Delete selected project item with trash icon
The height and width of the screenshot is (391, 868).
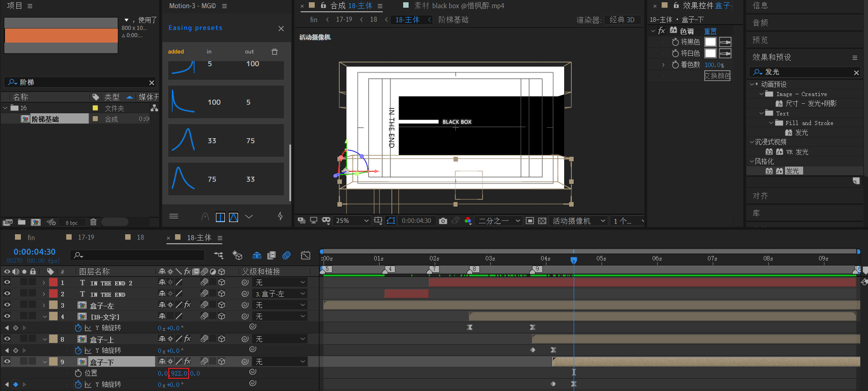(93, 222)
